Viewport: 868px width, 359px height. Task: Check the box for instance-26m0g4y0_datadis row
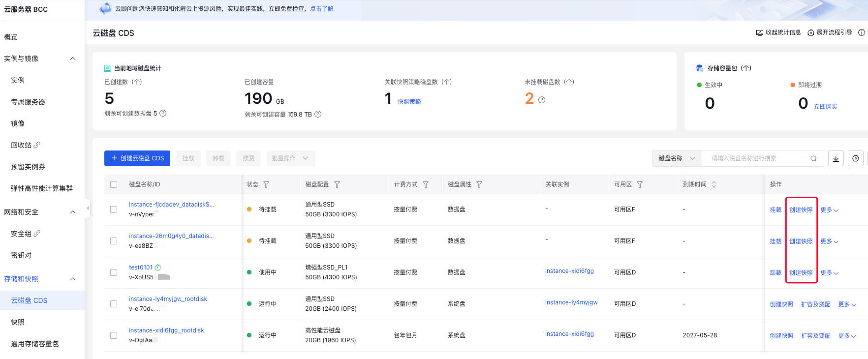click(114, 241)
